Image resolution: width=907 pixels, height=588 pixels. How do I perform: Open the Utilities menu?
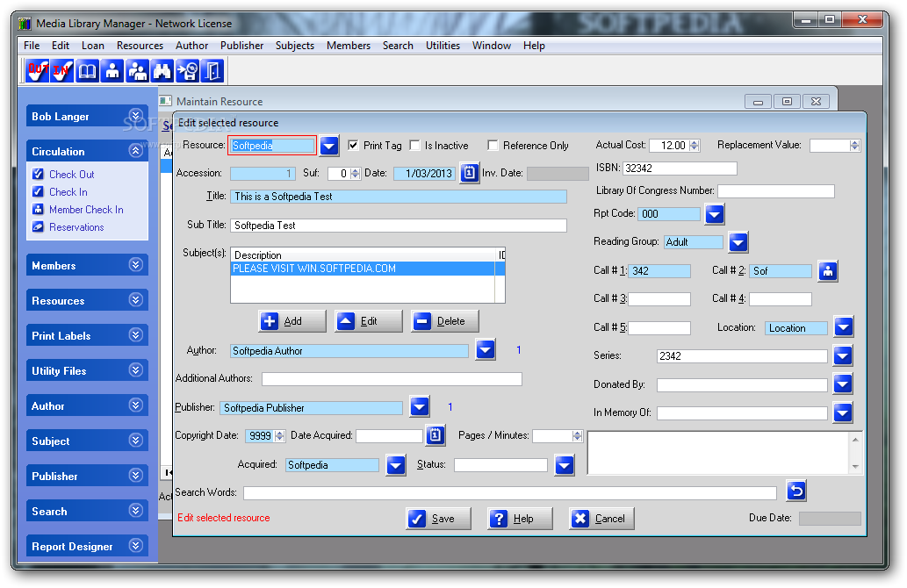point(443,45)
